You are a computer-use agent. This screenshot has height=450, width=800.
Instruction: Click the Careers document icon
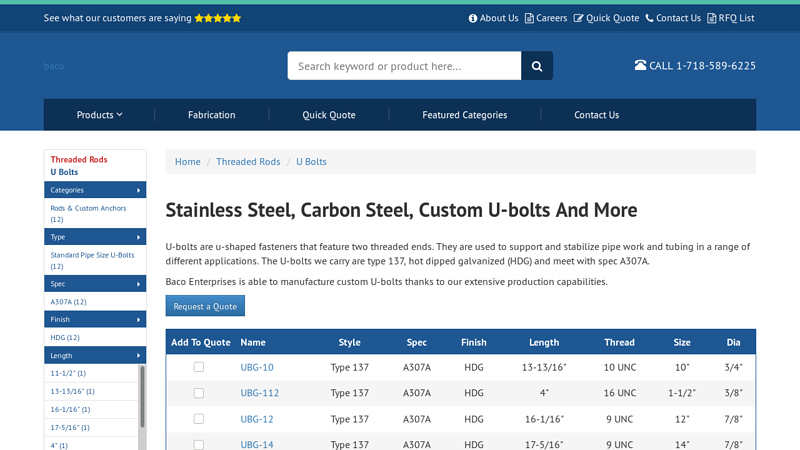point(529,18)
